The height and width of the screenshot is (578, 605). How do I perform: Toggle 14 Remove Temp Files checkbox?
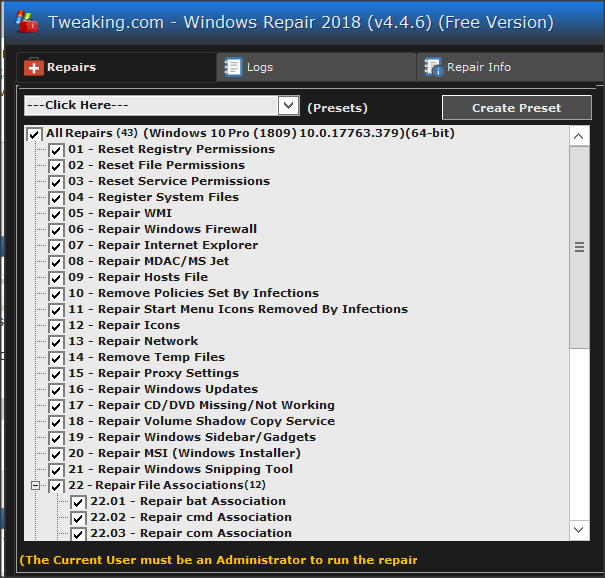[x=56, y=358]
